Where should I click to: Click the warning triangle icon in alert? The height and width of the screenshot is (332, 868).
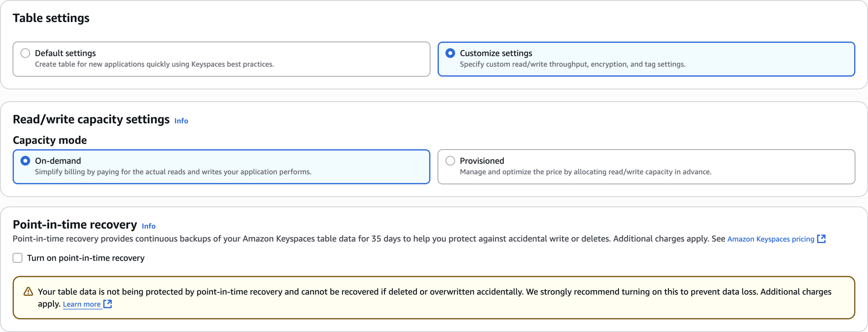(x=28, y=292)
